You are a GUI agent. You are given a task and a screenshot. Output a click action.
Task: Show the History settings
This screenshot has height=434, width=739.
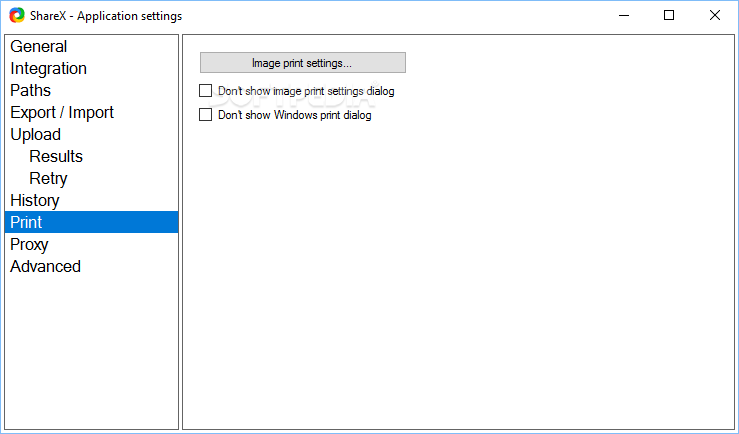91,200
